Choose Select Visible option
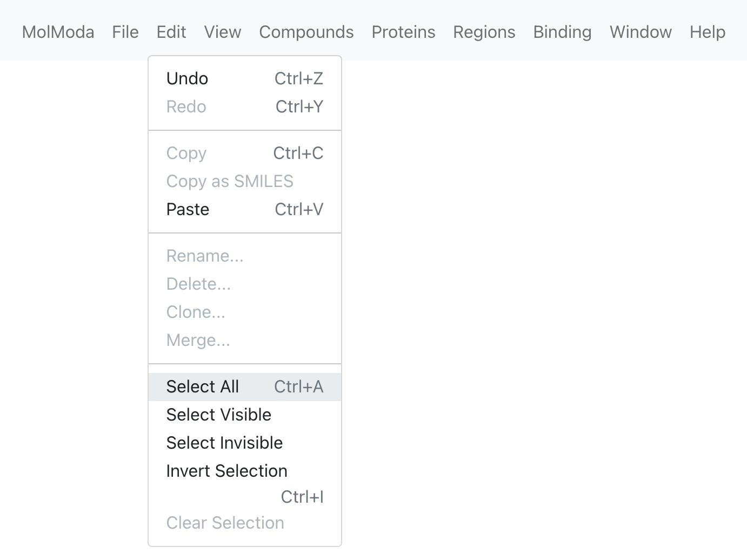Image resolution: width=747 pixels, height=560 pixels. (245, 415)
